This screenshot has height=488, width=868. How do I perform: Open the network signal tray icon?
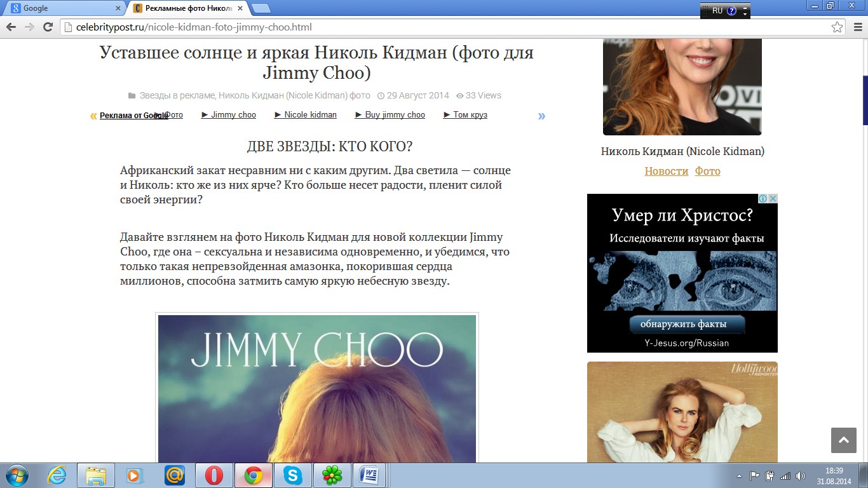coord(785,475)
